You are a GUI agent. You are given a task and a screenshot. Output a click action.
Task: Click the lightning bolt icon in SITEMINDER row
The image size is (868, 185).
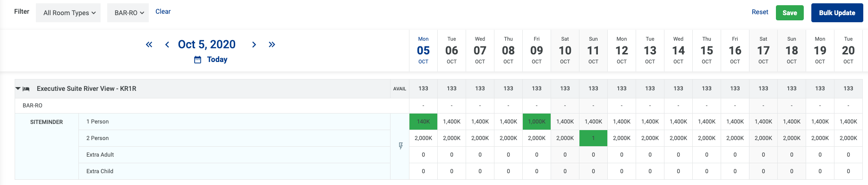400,146
